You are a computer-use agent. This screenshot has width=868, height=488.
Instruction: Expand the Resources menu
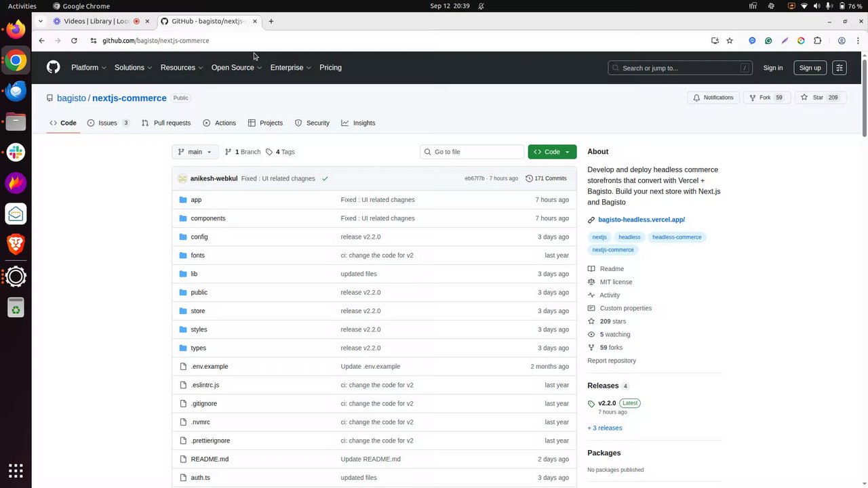182,68
